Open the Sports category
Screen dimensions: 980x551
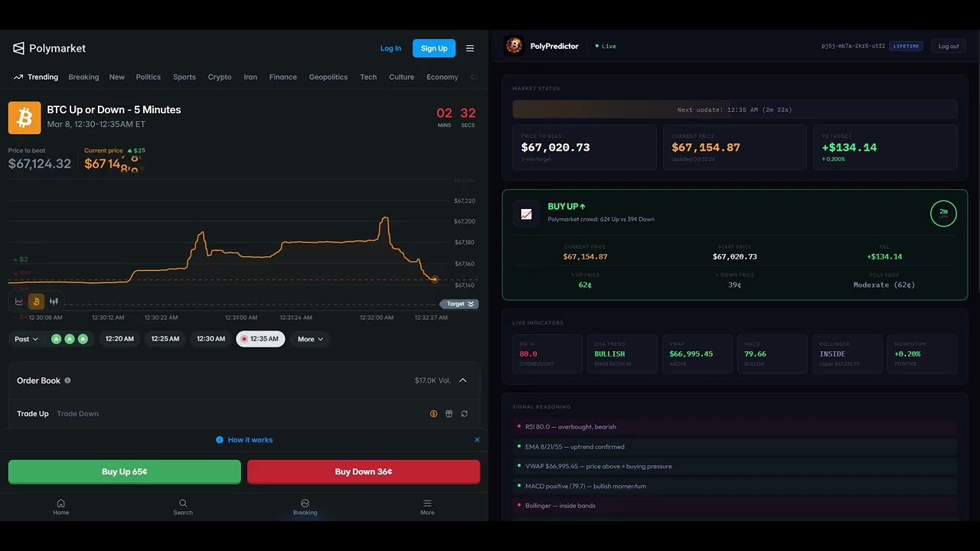point(185,77)
